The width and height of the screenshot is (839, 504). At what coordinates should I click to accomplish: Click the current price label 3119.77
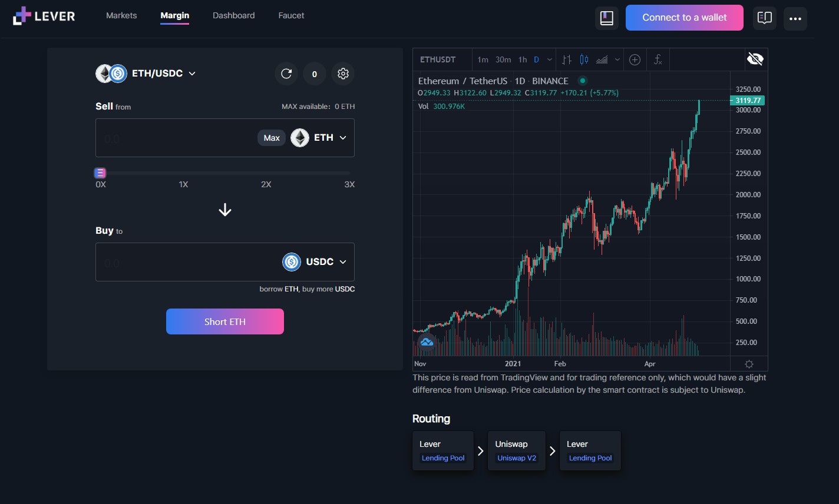[748, 101]
